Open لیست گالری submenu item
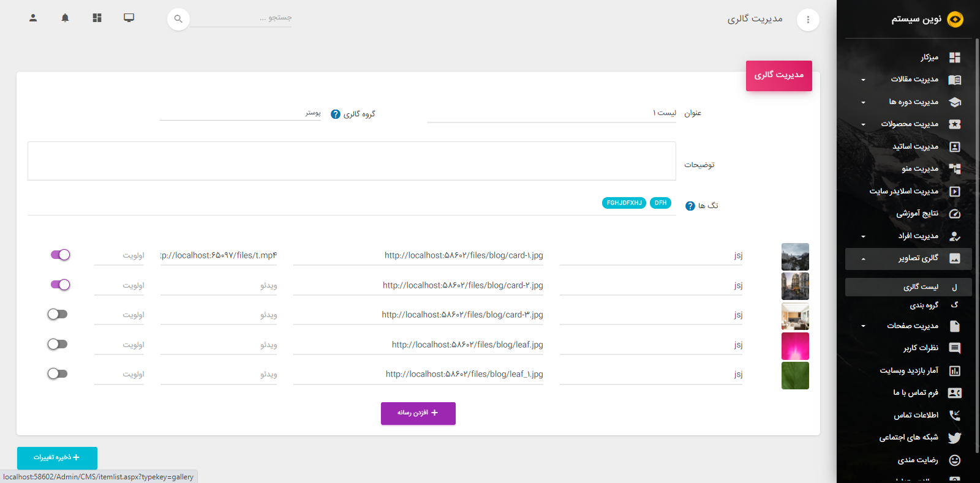Screen dimensions: 980x483 908,287
